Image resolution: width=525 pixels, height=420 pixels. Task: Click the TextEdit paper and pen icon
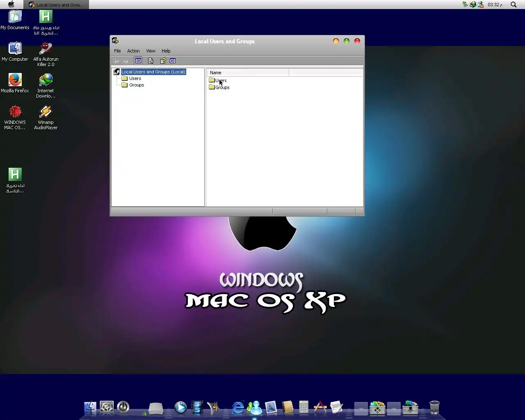(x=336, y=407)
